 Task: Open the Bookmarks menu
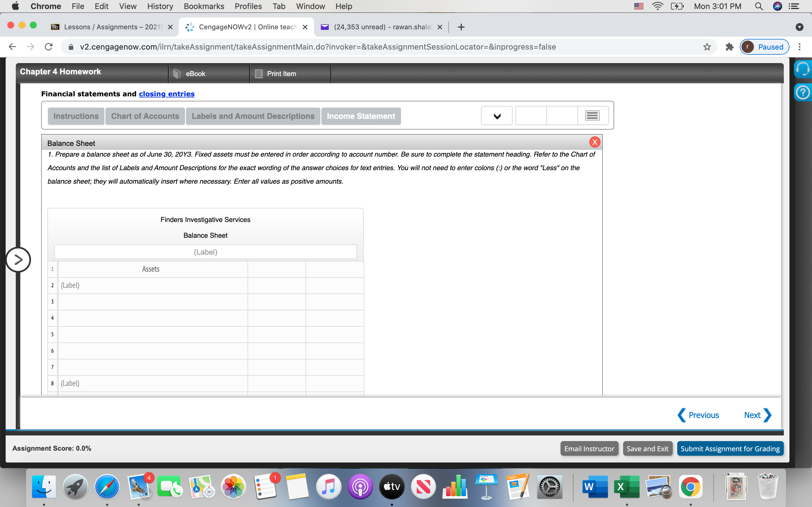coord(204,6)
